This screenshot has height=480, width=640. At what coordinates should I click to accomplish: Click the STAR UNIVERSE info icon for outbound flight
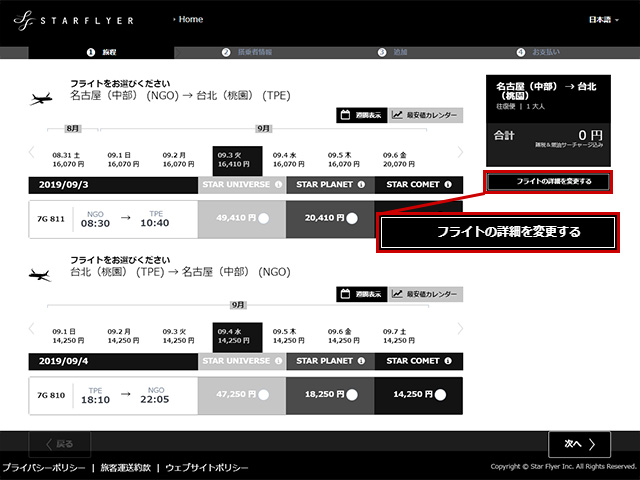277,184
